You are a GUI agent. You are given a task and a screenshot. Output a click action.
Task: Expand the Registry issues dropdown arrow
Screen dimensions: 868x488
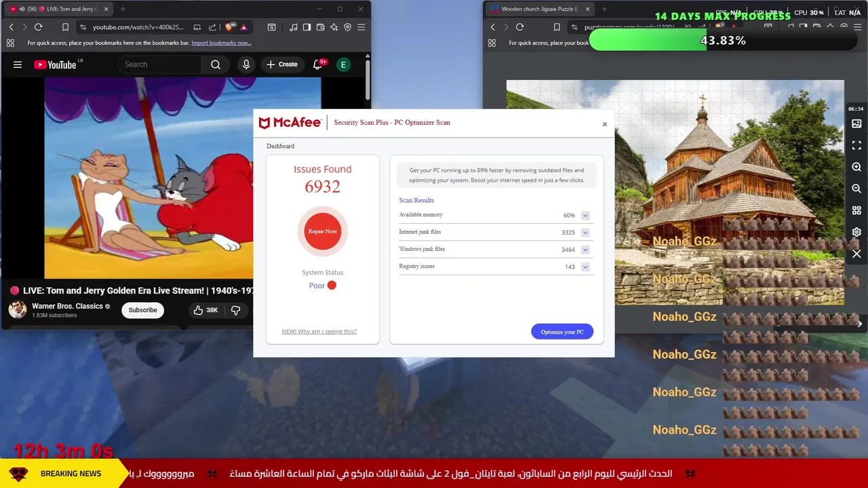click(x=585, y=267)
